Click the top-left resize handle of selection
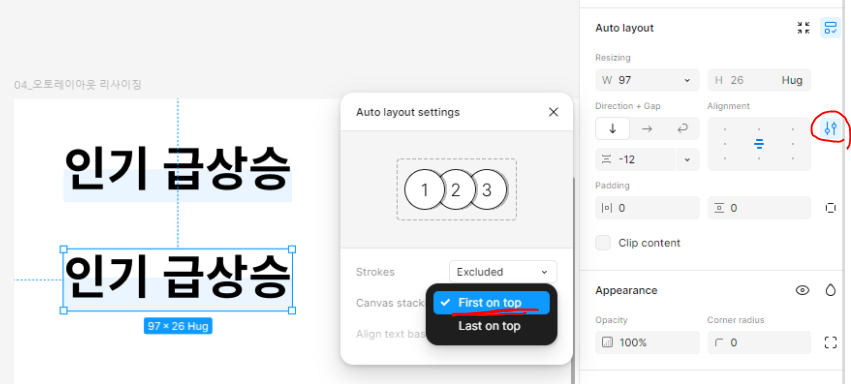This screenshot has height=384, width=851. point(63,249)
